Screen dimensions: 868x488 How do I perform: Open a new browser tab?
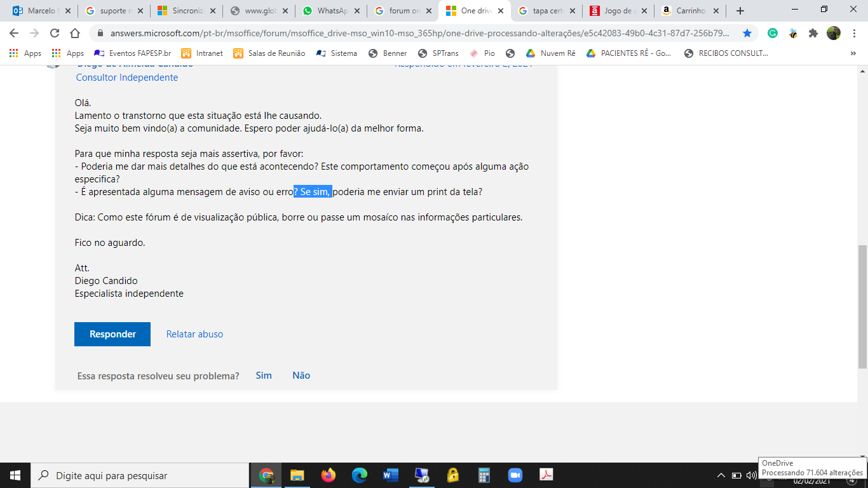[x=740, y=11]
